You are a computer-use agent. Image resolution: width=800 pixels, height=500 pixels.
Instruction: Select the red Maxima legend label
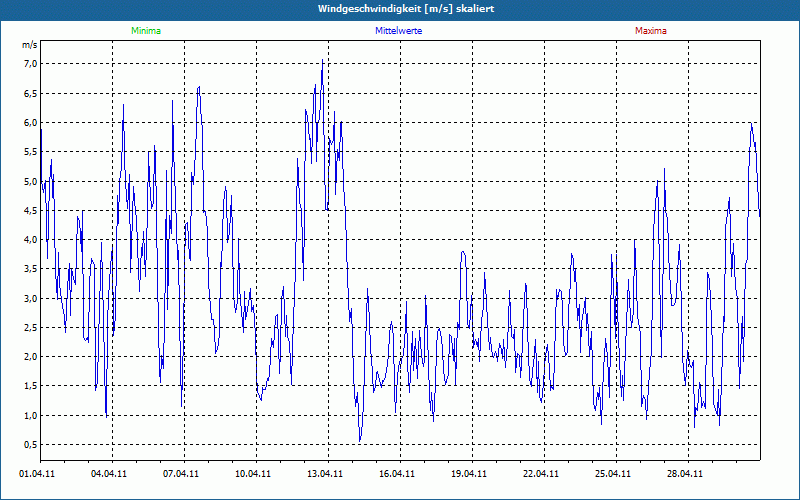tap(651, 31)
